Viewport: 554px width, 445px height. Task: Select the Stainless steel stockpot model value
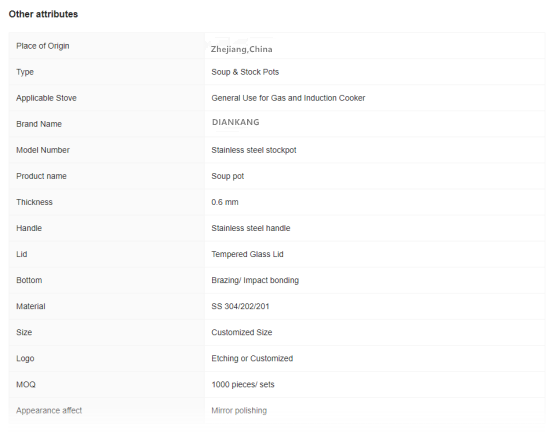tap(254, 150)
